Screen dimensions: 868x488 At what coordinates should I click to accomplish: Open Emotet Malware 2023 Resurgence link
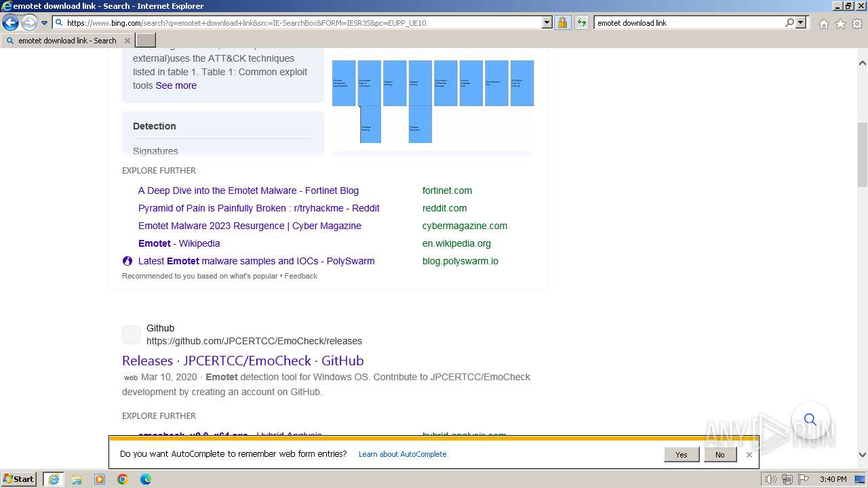point(250,226)
